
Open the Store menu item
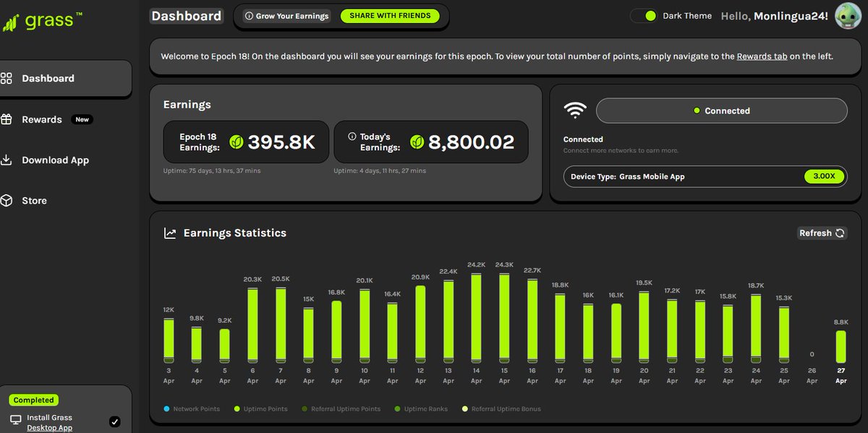(x=34, y=201)
